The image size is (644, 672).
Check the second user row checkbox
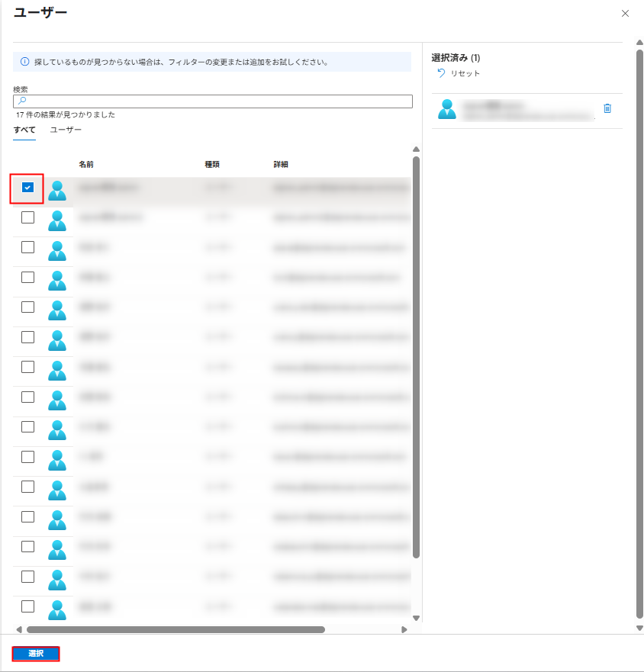[28, 217]
